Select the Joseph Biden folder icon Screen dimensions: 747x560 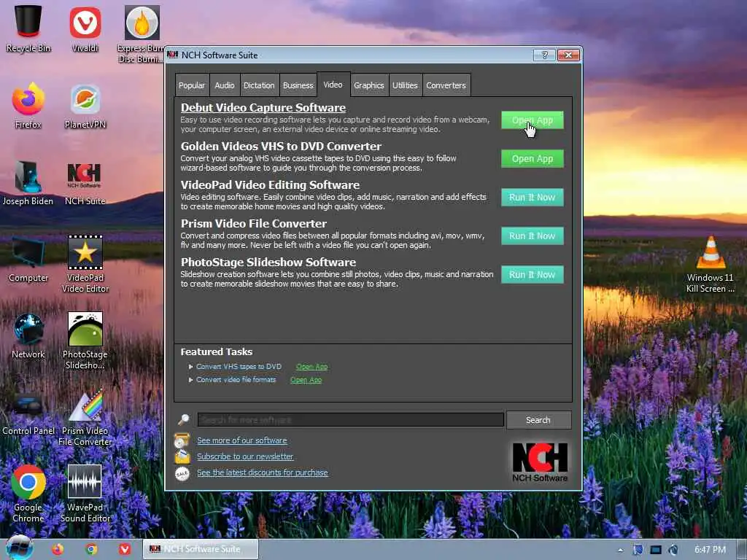28,183
